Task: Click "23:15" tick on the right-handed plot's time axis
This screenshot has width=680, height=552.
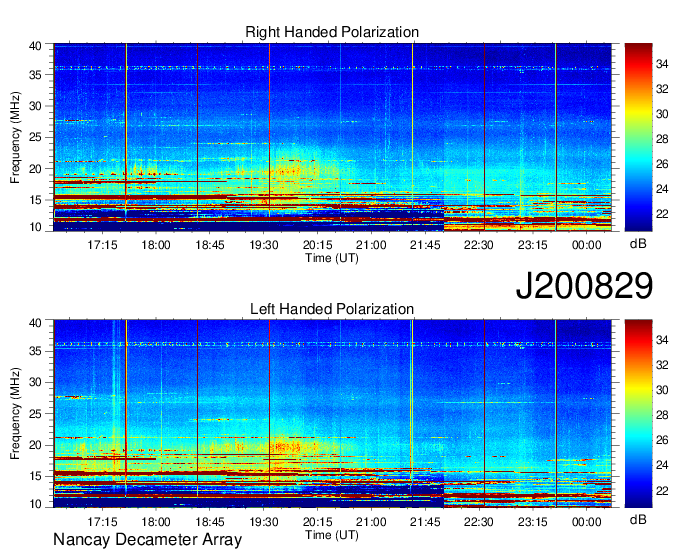Action: coord(533,245)
